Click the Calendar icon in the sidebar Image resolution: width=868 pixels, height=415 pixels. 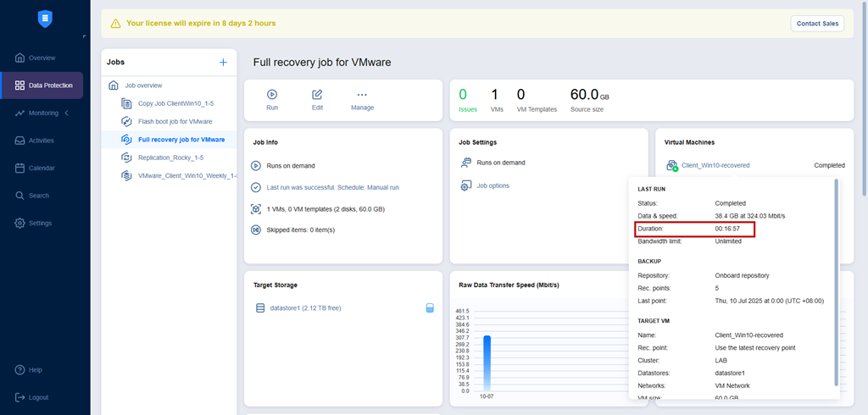point(20,168)
